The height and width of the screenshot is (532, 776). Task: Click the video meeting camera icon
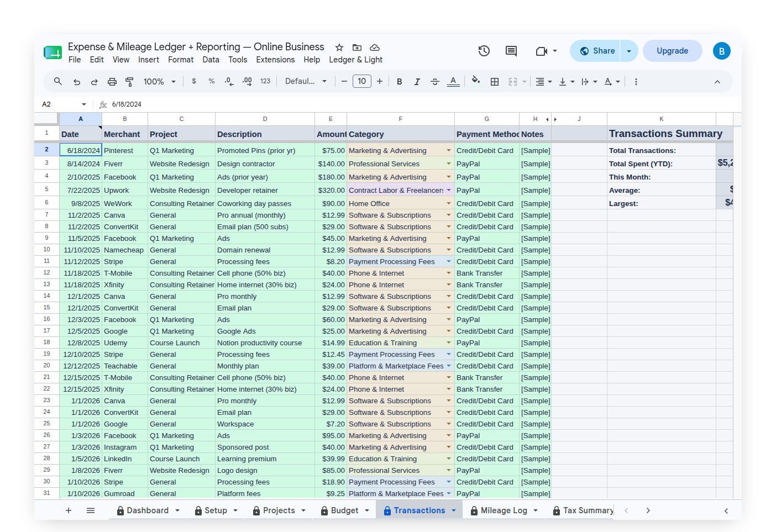[x=542, y=51]
